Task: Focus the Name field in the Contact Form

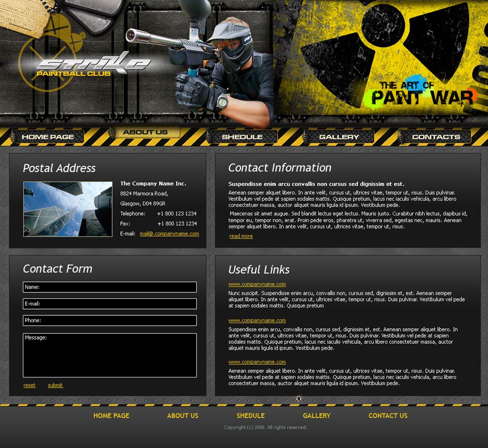Action: [x=110, y=287]
